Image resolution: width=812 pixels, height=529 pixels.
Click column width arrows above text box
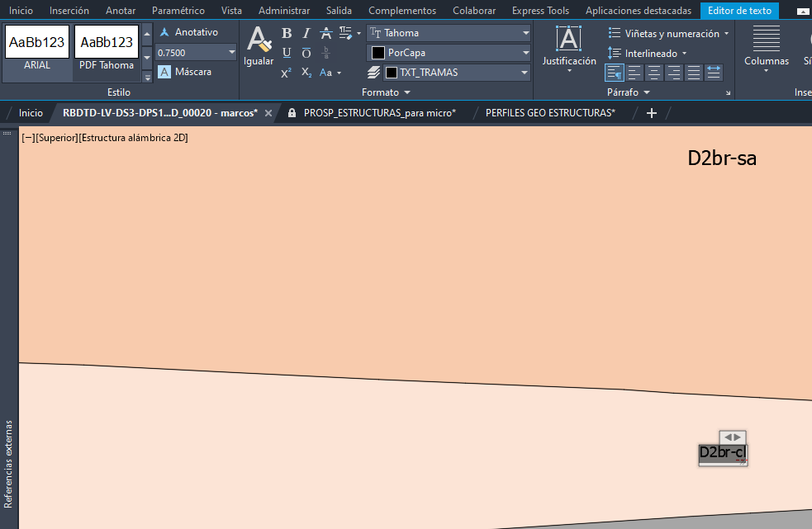coord(732,437)
